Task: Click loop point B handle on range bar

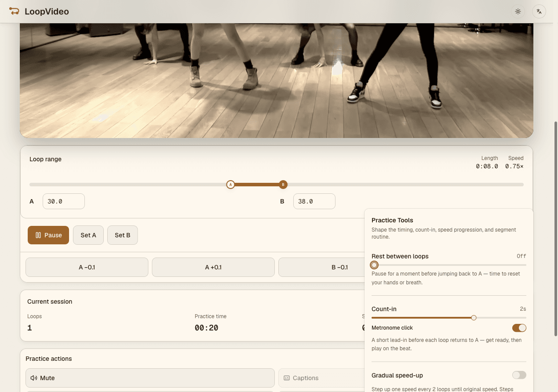Action: pos(283,185)
